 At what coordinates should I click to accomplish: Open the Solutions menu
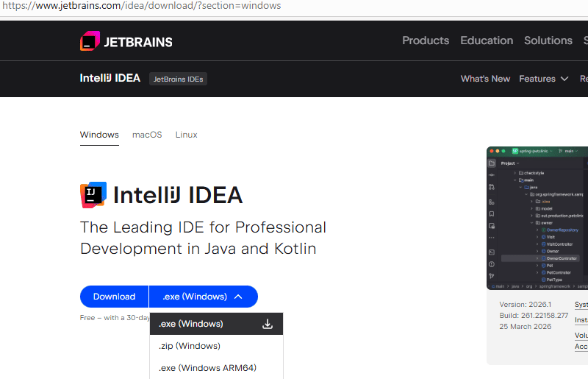coord(548,40)
